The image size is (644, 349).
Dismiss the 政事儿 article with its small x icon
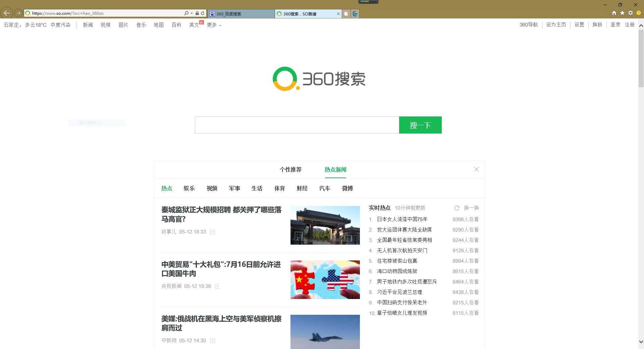point(212,232)
